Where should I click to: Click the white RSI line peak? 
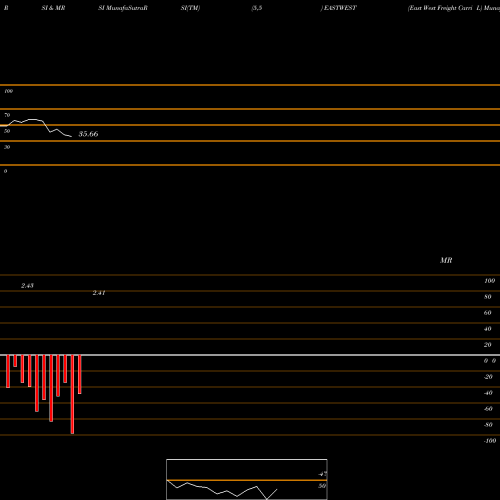[x=33, y=119]
